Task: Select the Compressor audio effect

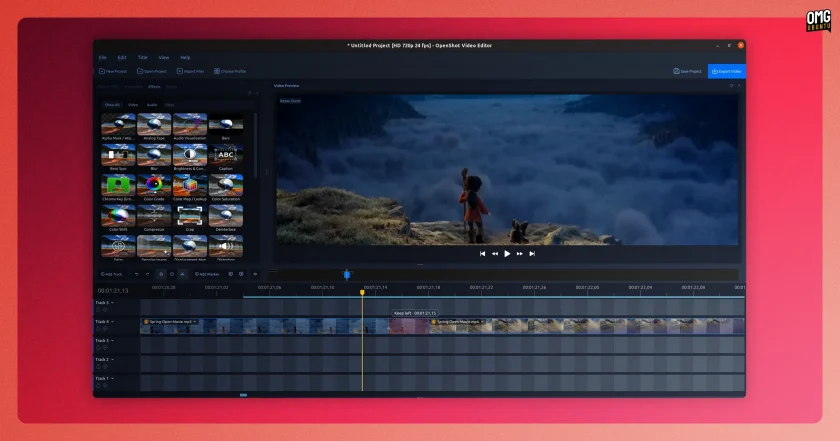Action: tap(154, 216)
